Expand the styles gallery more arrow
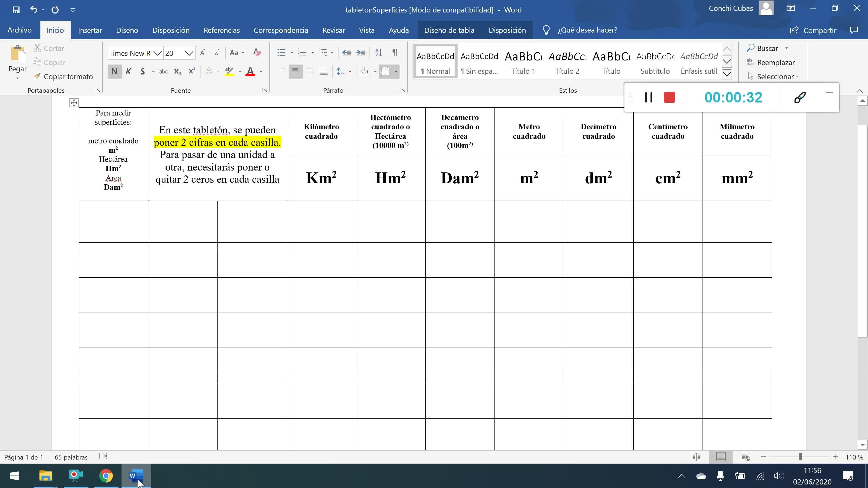868x488 pixels. tap(727, 74)
